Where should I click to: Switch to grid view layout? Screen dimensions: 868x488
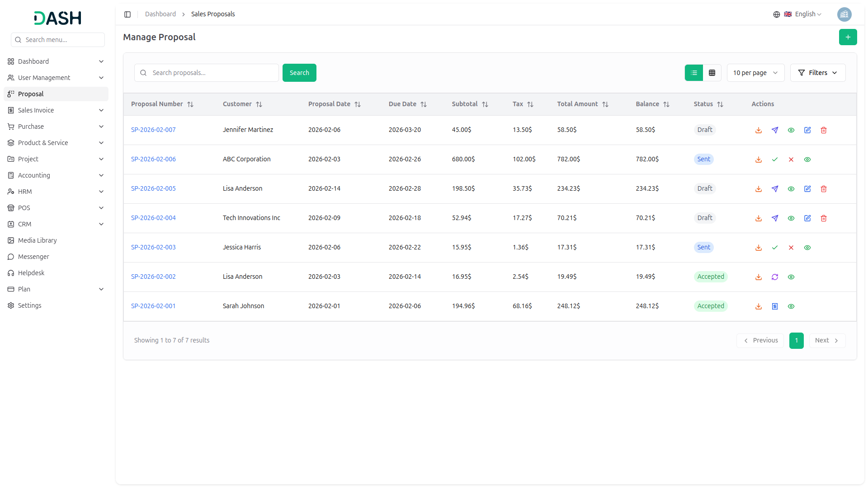(712, 73)
